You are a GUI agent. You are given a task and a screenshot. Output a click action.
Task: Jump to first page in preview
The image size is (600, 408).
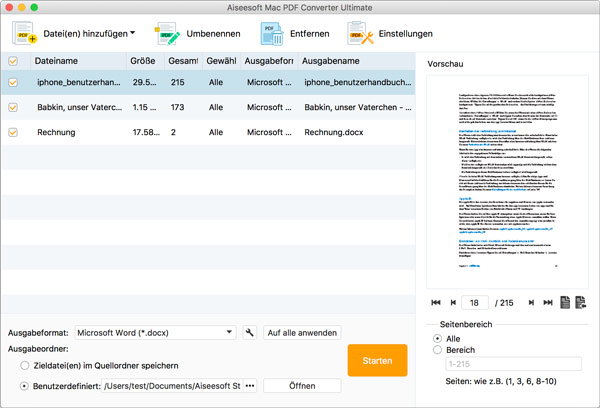(x=436, y=303)
